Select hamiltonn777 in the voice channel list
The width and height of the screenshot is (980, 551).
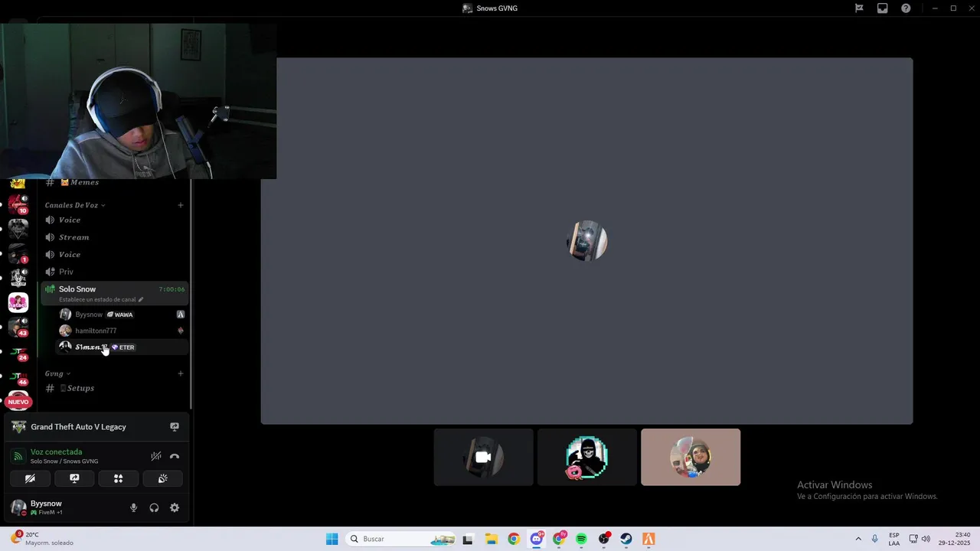pos(122,331)
